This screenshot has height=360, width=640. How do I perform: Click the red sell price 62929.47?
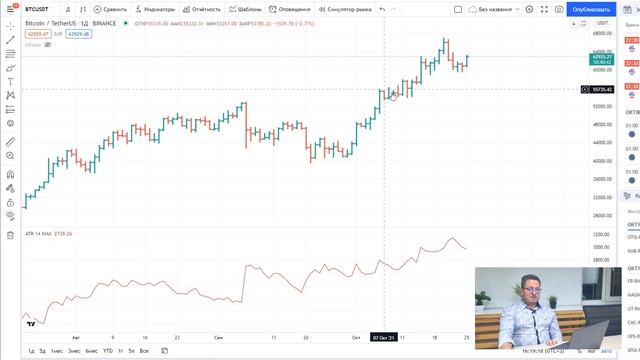pyautogui.click(x=38, y=34)
